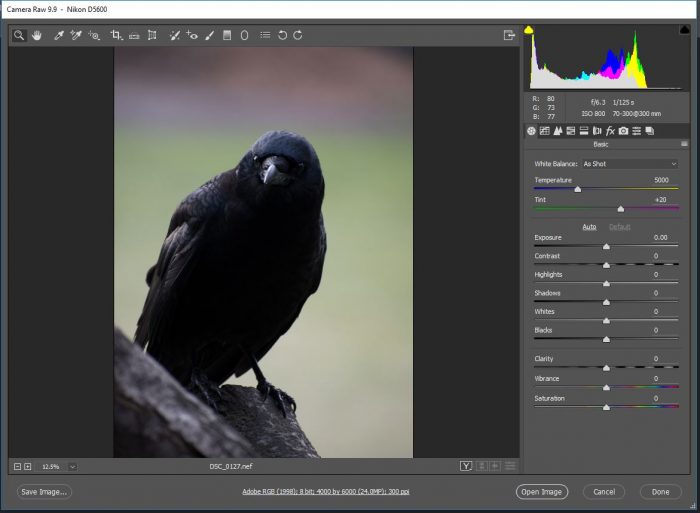Rotate image 90° counter-clockwise
700x513 pixels.
(x=282, y=35)
